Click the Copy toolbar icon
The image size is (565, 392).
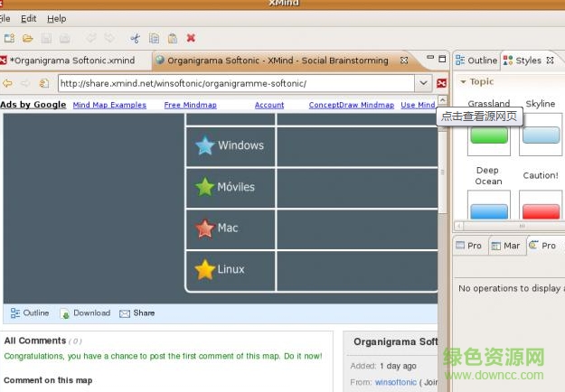click(155, 38)
